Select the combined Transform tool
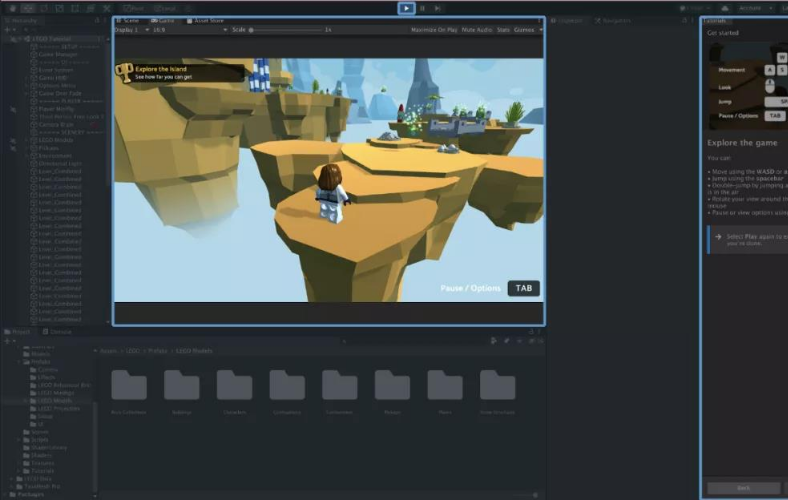Image resolution: width=788 pixels, height=500 pixels. tap(90, 8)
